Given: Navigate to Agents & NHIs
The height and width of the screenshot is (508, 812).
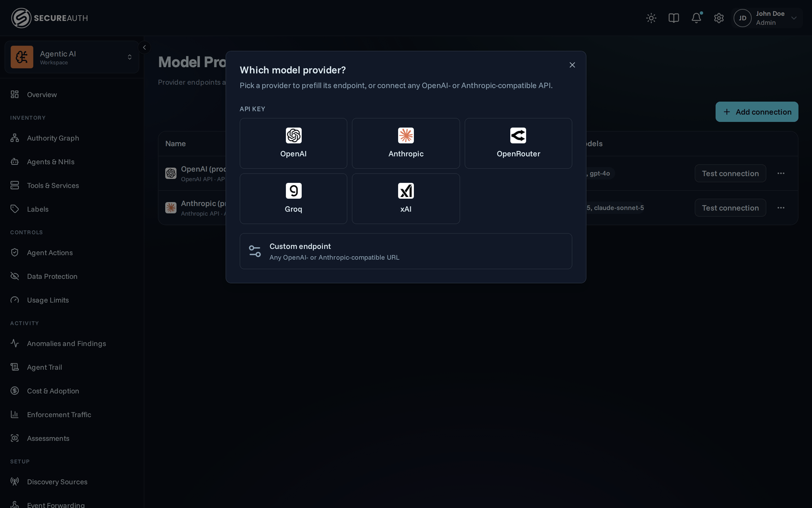Looking at the screenshot, I should point(72,161).
